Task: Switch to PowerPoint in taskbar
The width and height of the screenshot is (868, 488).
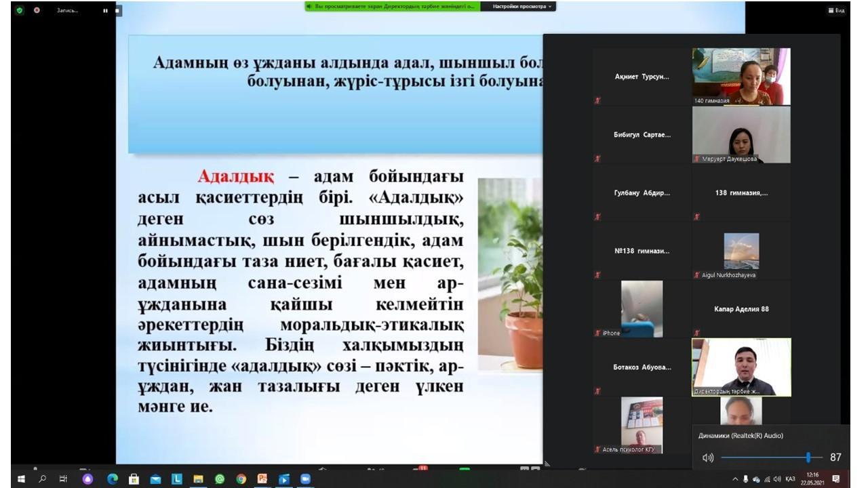Action: pos(262,479)
